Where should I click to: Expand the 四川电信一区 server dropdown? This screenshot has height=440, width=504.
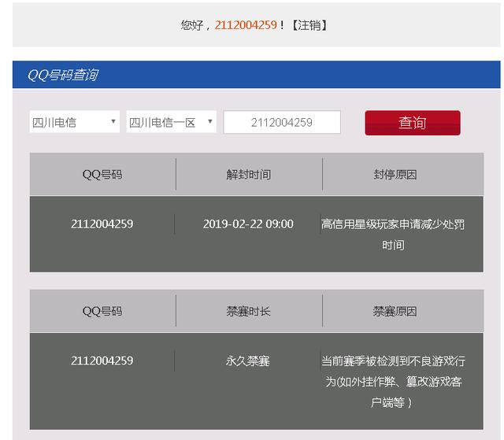(x=171, y=122)
